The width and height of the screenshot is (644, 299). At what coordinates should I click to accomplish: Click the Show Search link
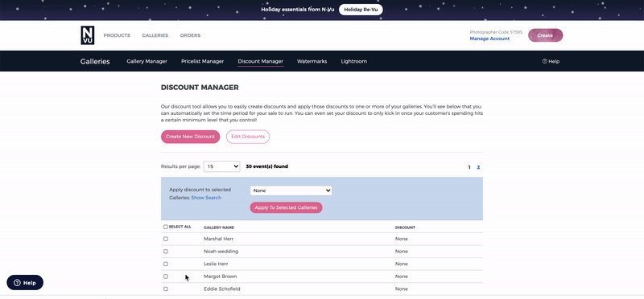point(206,198)
